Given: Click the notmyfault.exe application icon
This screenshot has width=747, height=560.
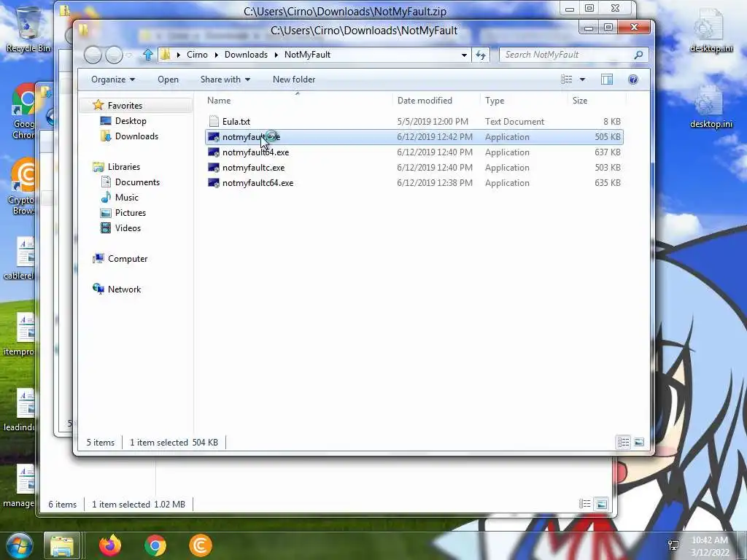Looking at the screenshot, I should (214, 137).
